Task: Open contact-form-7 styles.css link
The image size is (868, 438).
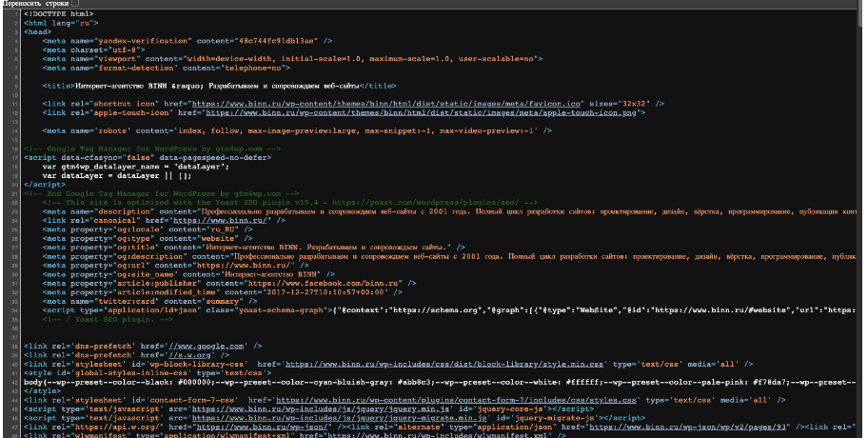Action: [456, 400]
